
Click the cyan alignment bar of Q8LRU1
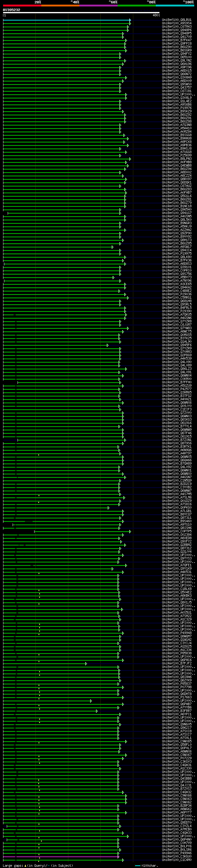67,20
